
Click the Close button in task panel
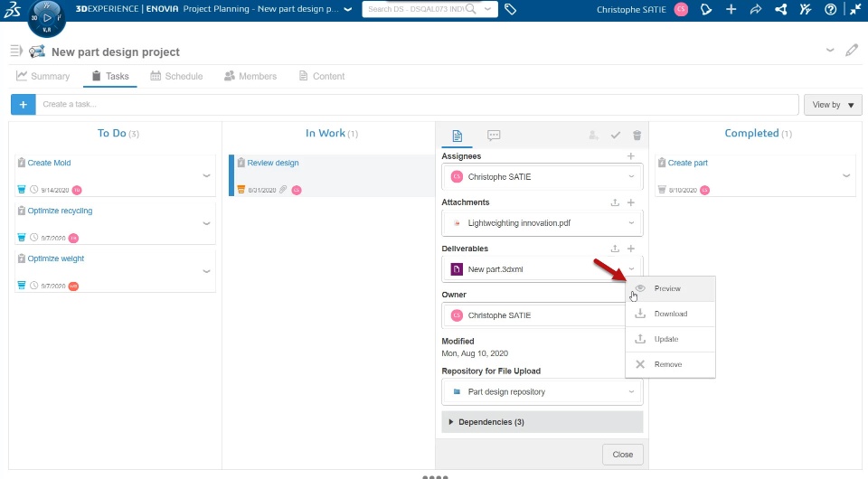tap(622, 455)
